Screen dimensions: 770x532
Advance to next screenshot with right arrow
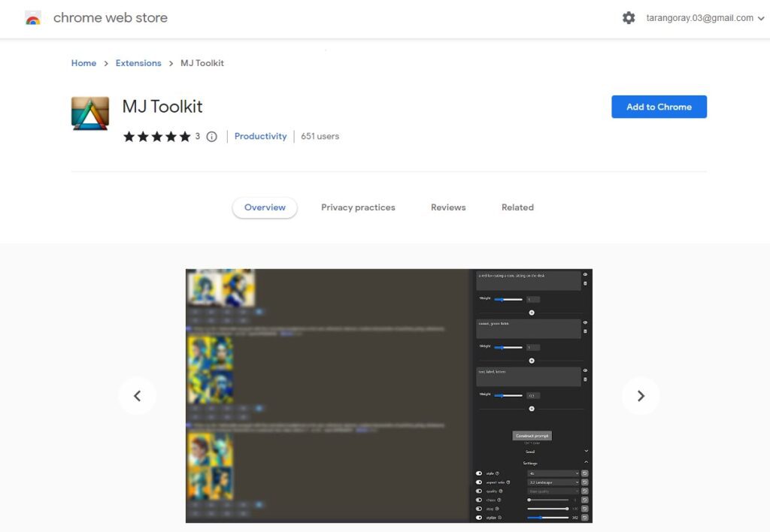pos(641,396)
